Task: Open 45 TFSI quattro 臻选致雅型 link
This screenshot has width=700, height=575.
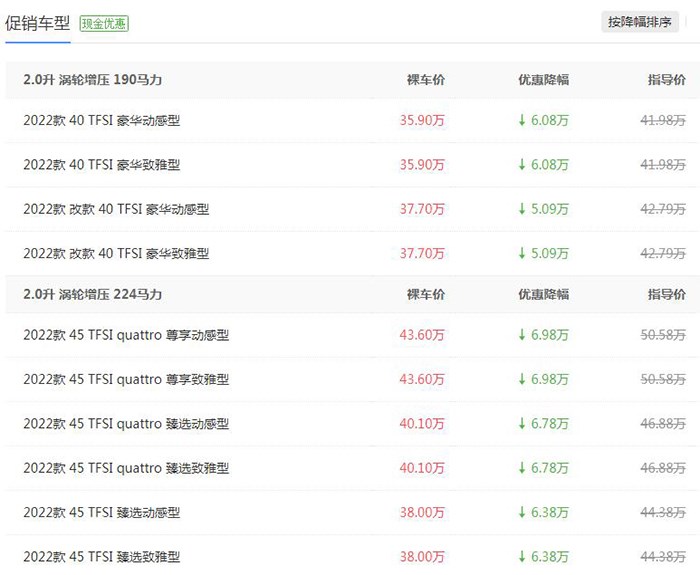Action: pyautogui.click(x=126, y=468)
